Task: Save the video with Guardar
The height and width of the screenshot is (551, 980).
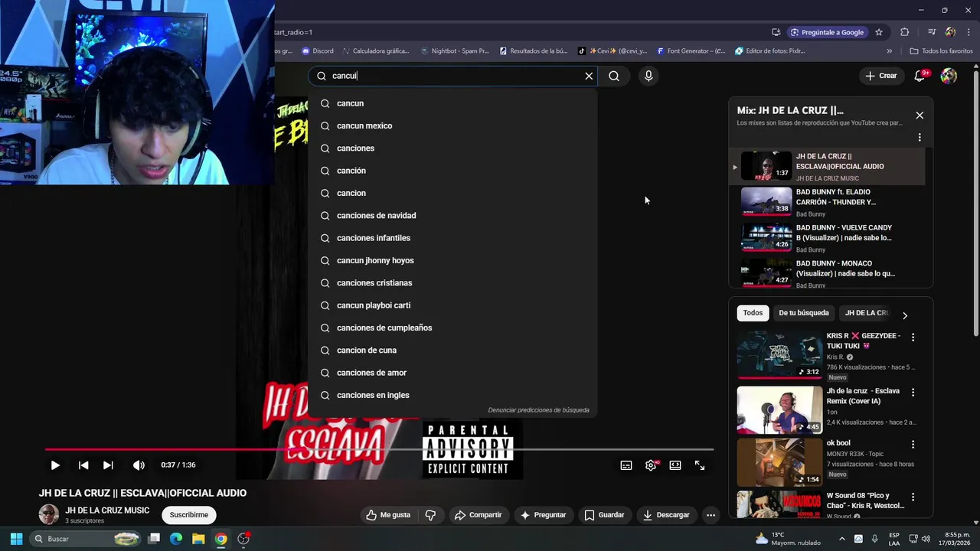Action: click(x=604, y=515)
